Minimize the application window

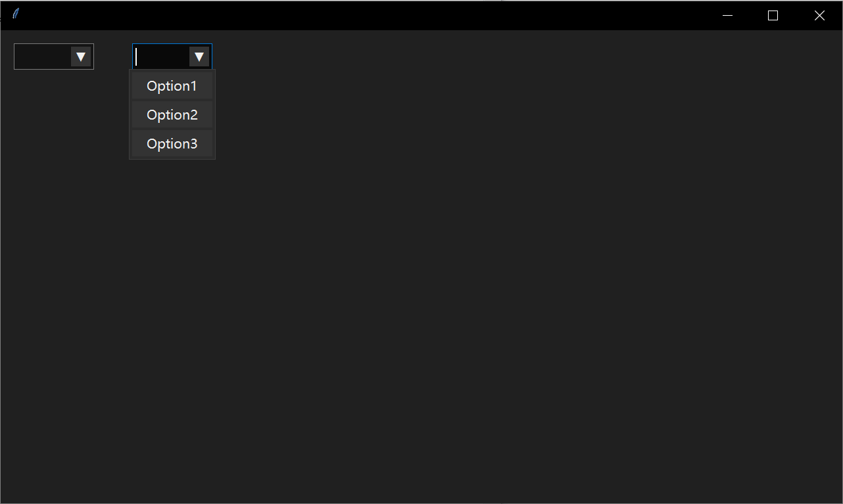(x=727, y=15)
